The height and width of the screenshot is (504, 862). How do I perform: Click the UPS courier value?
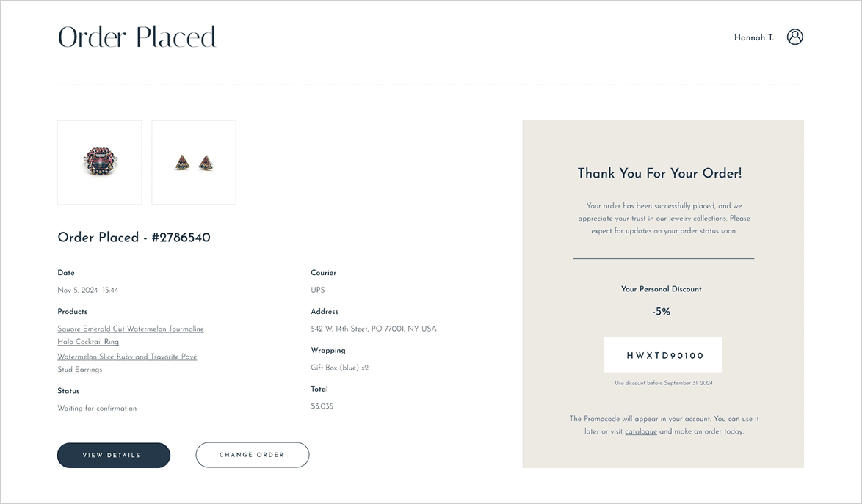tap(317, 291)
